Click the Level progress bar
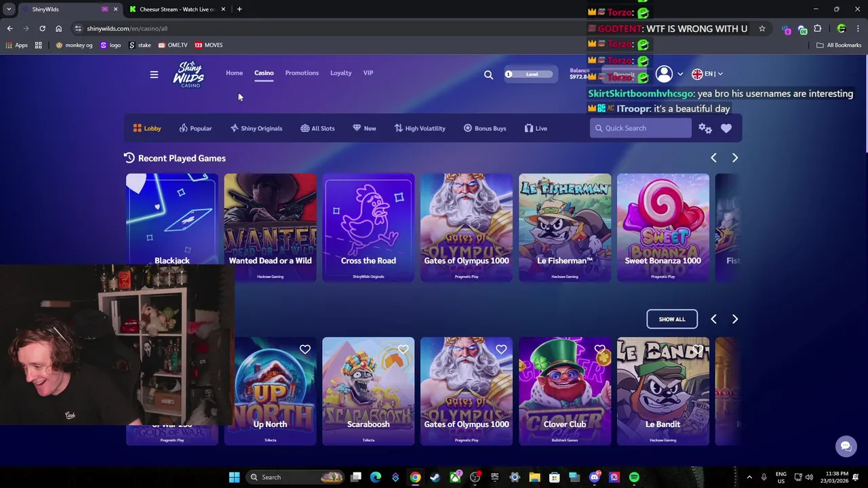This screenshot has height=488, width=868. coord(530,75)
